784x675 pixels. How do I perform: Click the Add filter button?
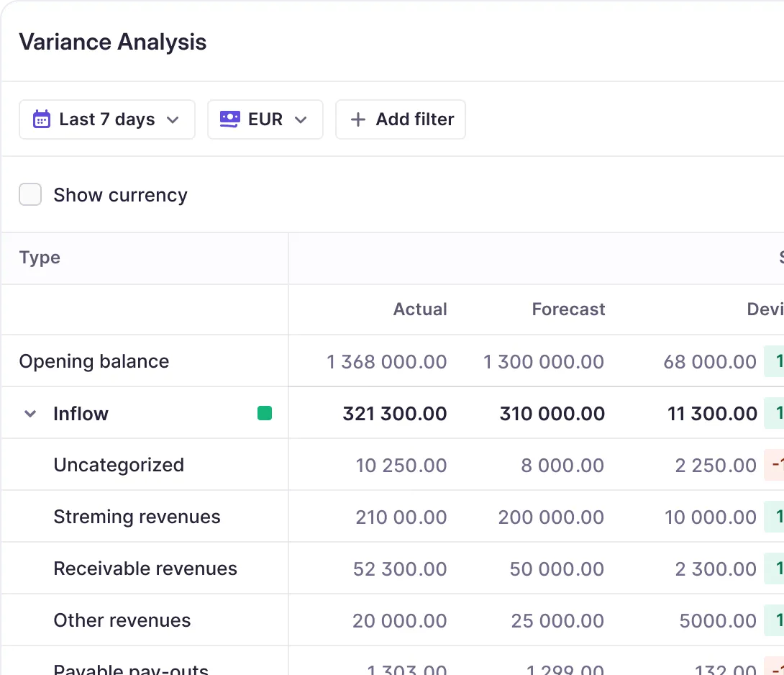(x=401, y=119)
